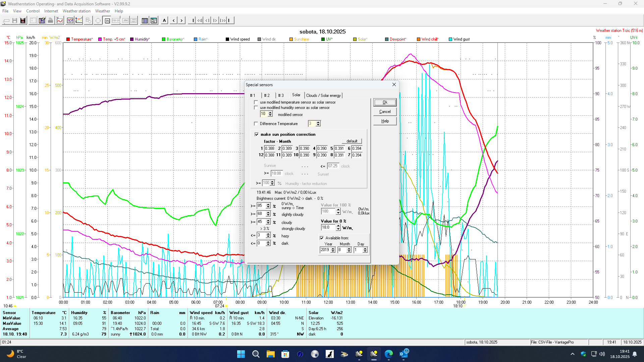Image resolution: width=644 pixels, height=362 pixels.
Task: Click the next day arrow icon
Action: point(181,20)
